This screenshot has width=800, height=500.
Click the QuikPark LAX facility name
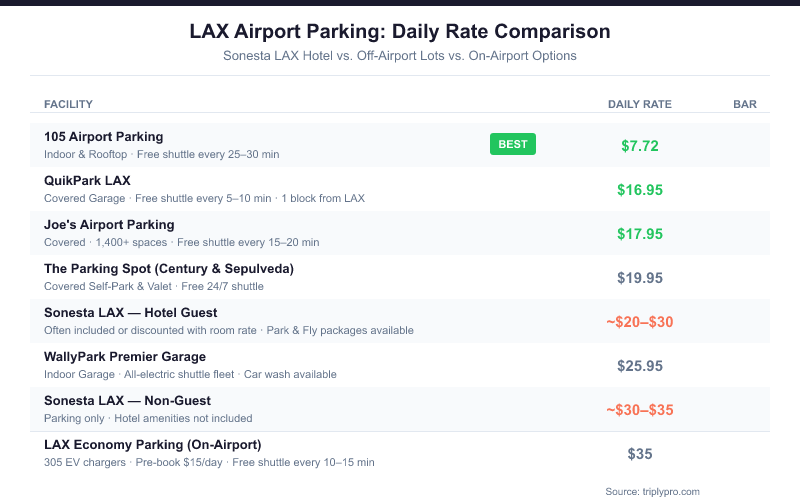coord(87,180)
